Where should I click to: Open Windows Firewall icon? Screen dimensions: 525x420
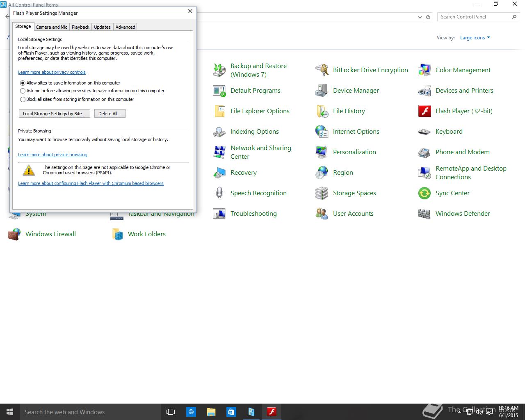[x=14, y=234]
